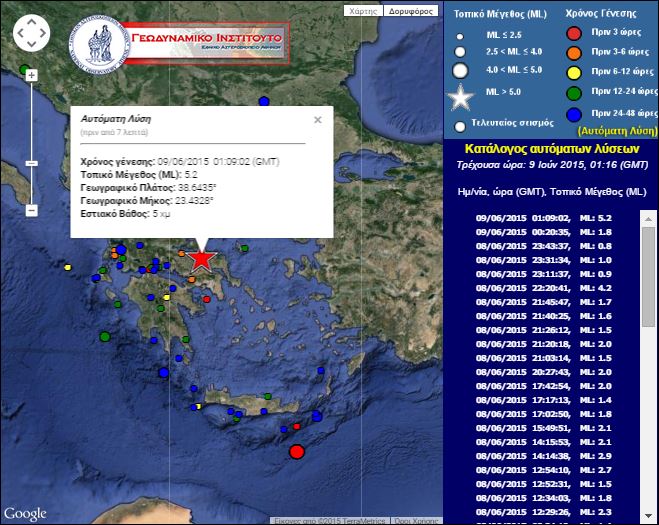The image size is (659, 525).
Task: Select catalog row 14:14:38 ML 2.9
Action: pyautogui.click(x=543, y=456)
